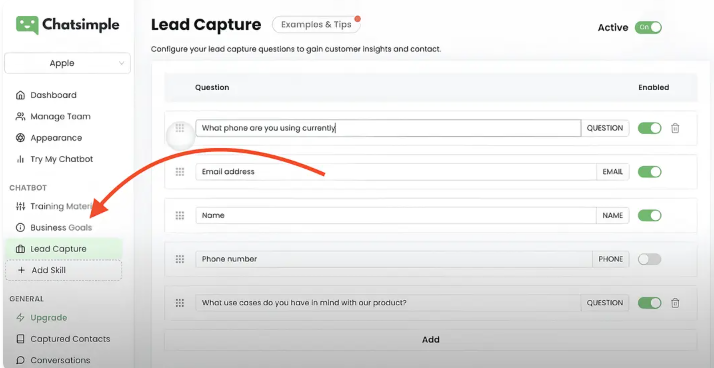Click the Upgrade lightning bolt icon
Image resolution: width=714 pixels, height=368 pixels.
[x=20, y=317]
